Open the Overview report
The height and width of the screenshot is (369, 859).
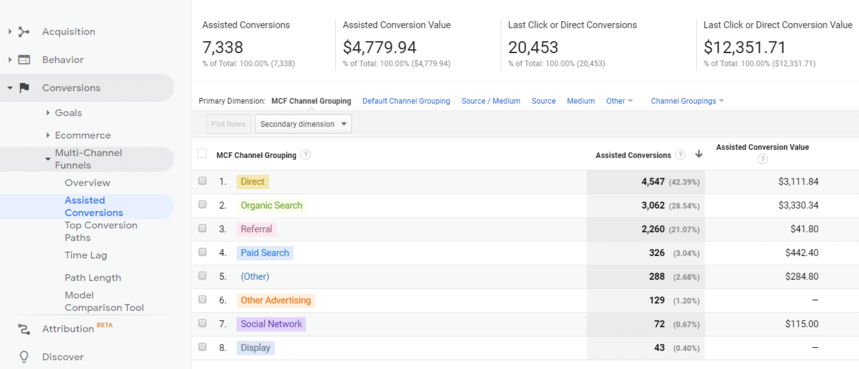pos(87,183)
